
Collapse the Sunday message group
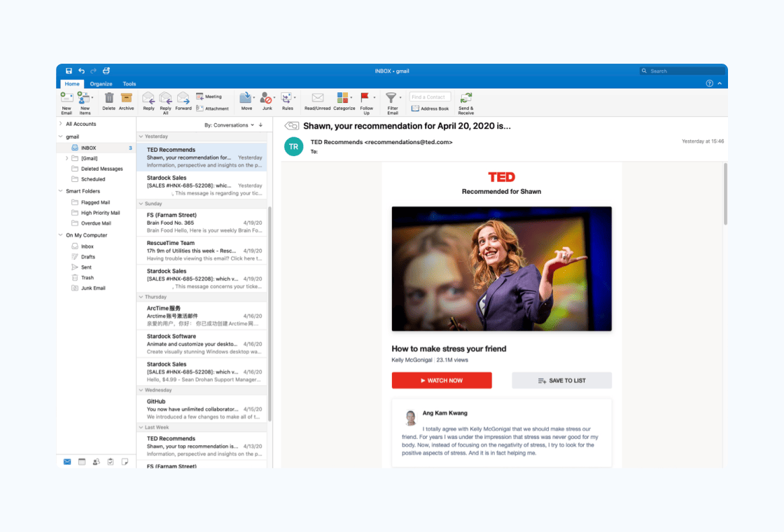(x=141, y=204)
